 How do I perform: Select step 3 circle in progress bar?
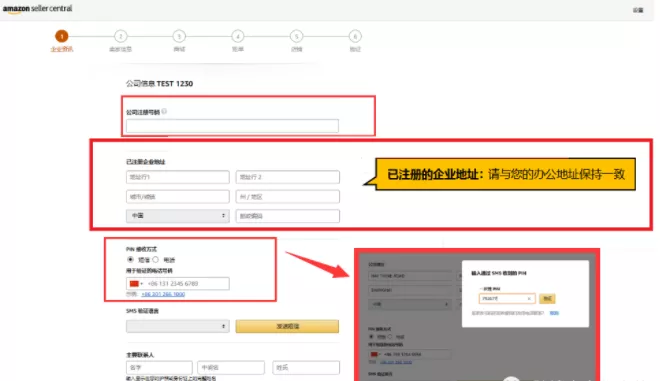[179, 36]
